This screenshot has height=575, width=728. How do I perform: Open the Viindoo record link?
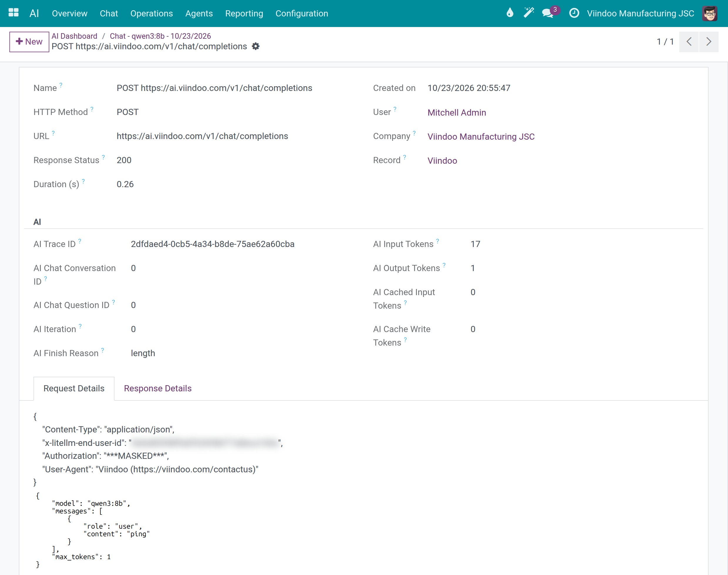[x=442, y=160]
